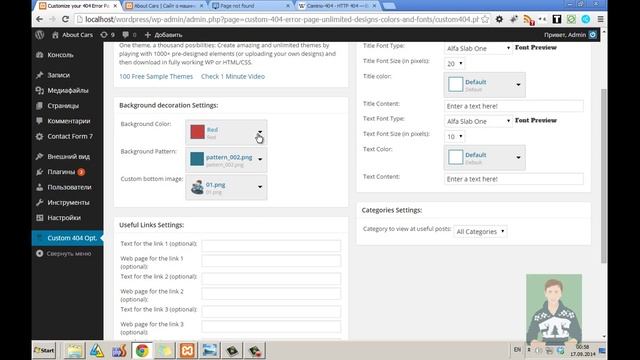
Task: Open the XAMPP icon in the taskbar
Action: point(187,351)
